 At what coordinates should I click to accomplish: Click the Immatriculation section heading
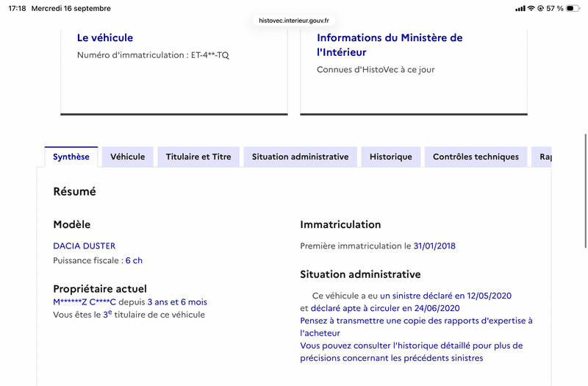pos(340,225)
